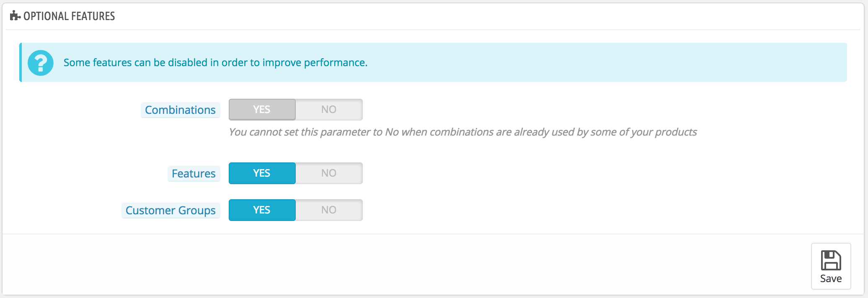This screenshot has width=868, height=298.
Task: Click the Customer Groups field label
Action: [x=170, y=211]
